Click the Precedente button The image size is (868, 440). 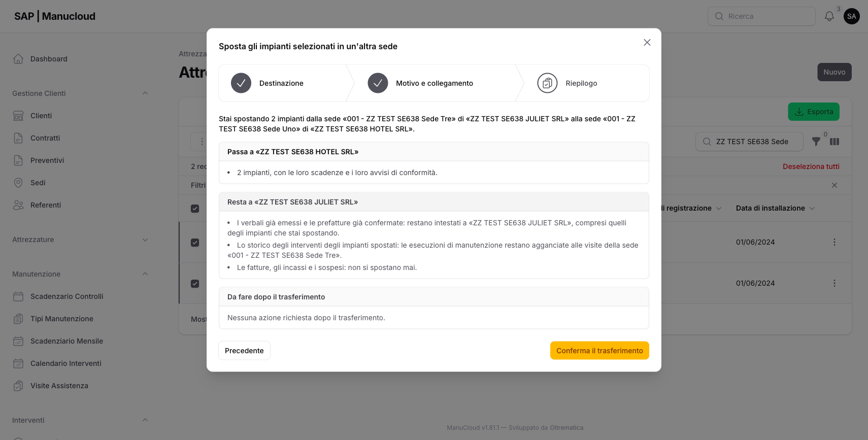click(244, 351)
